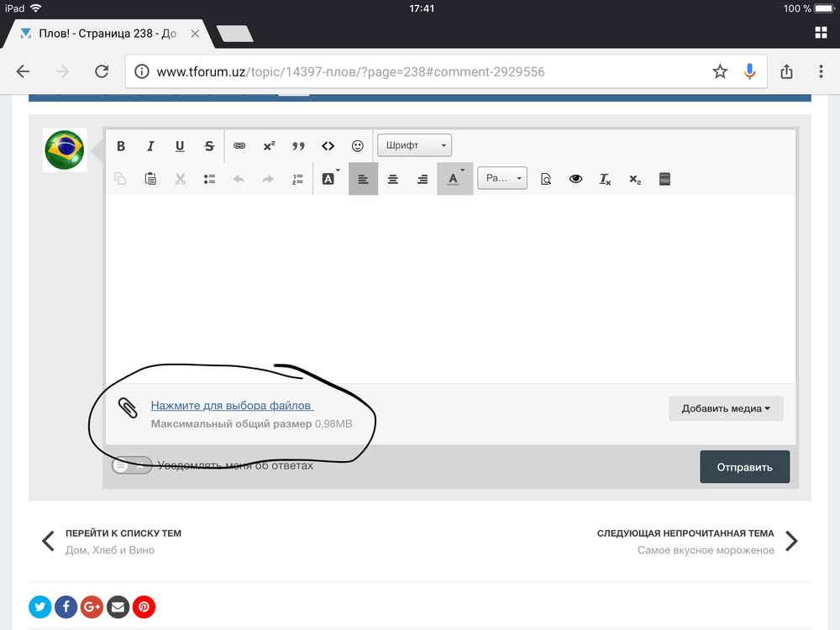
Task: Open the Chrome three-dot menu
Action: pyautogui.click(x=821, y=72)
